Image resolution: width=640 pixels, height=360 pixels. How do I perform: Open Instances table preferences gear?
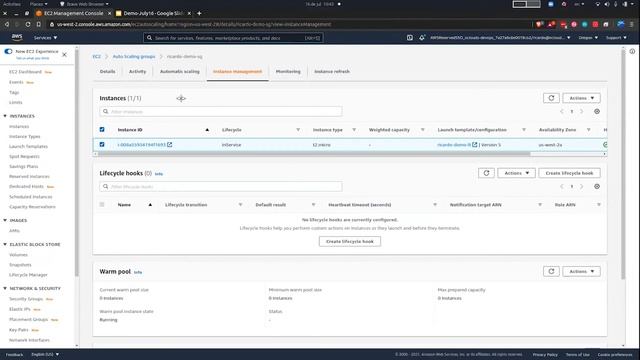tap(597, 111)
